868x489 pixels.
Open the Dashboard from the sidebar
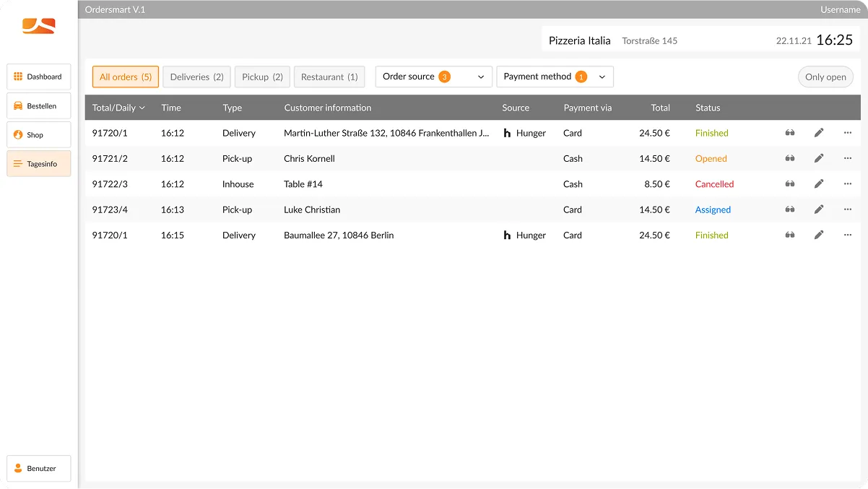pos(38,77)
